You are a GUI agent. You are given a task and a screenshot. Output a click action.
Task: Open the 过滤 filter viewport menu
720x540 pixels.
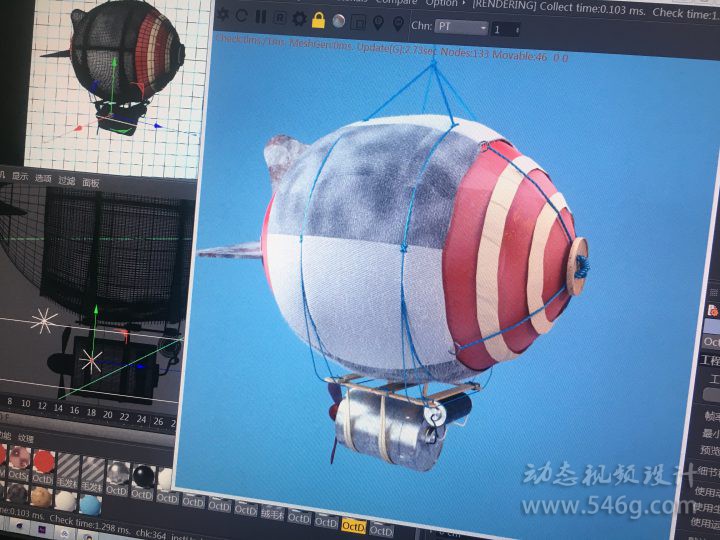66,181
